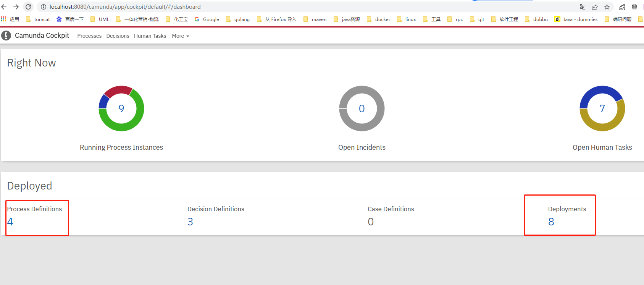Reload the dashboard page
Viewport: 644px width, 285px height.
[28, 7]
